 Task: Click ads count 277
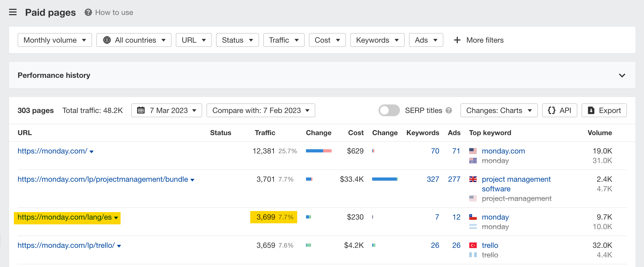coord(454,179)
